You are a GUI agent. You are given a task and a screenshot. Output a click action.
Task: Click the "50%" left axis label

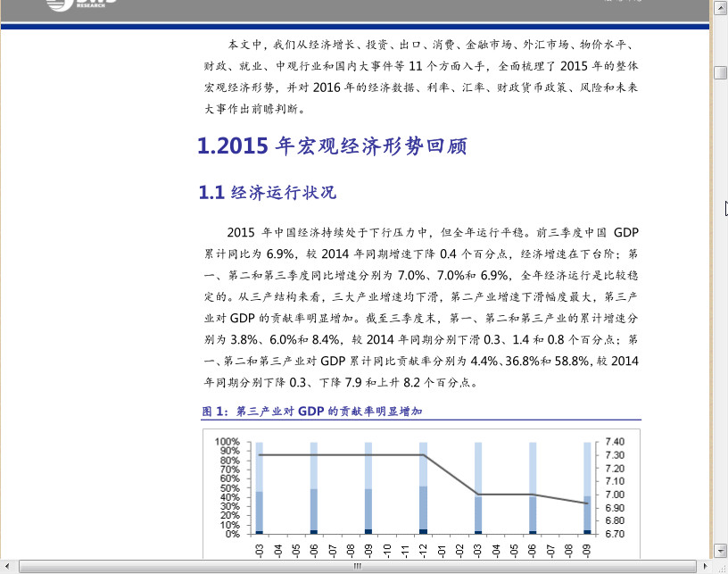pyautogui.click(x=229, y=487)
